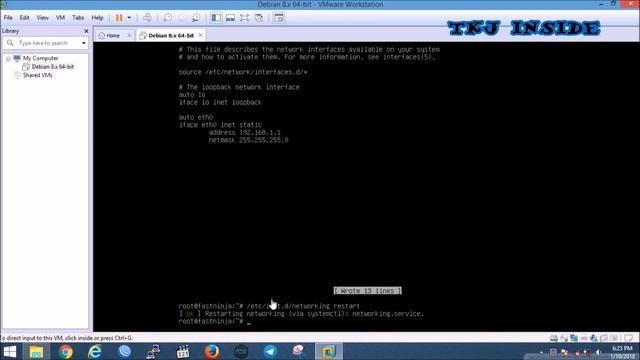Close the Debian 8.x 64-bit tab
Screen dimensions: 640x360
(x=200, y=36)
